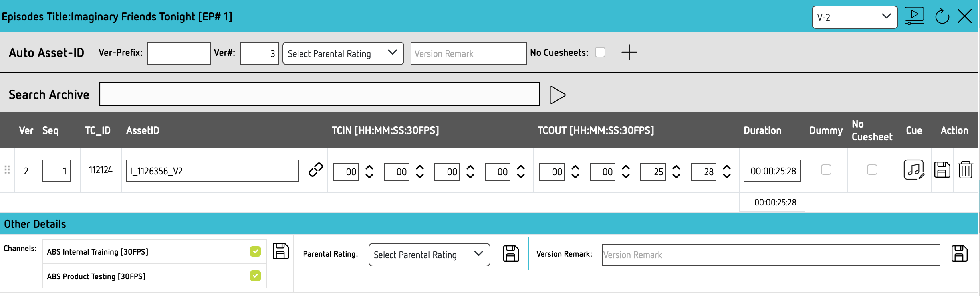Click the Search Archive text field

pos(319,95)
